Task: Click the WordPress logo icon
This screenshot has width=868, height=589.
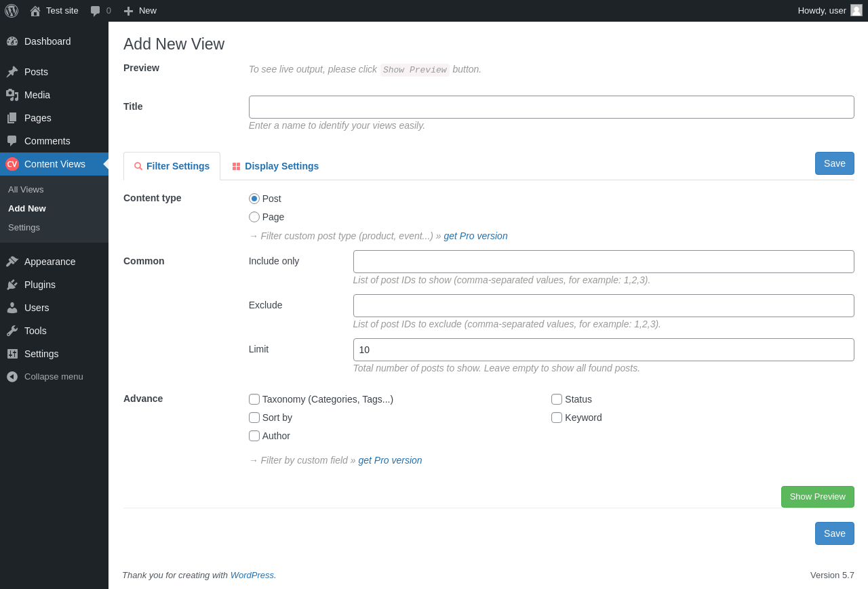Action: tap(12, 11)
